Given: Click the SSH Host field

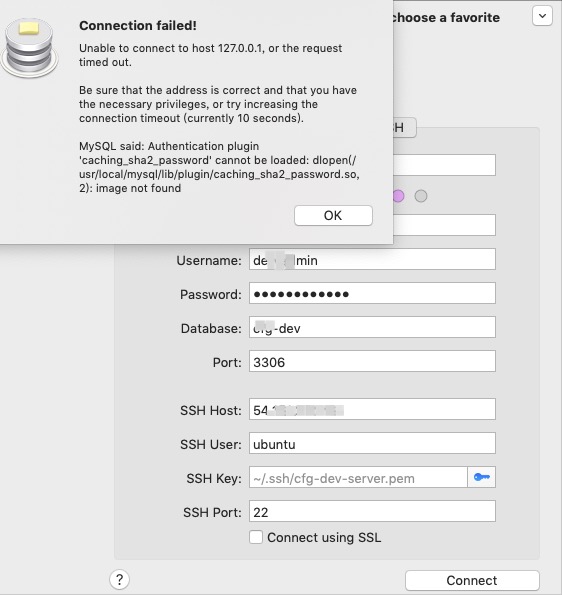Looking at the screenshot, I should [372, 409].
